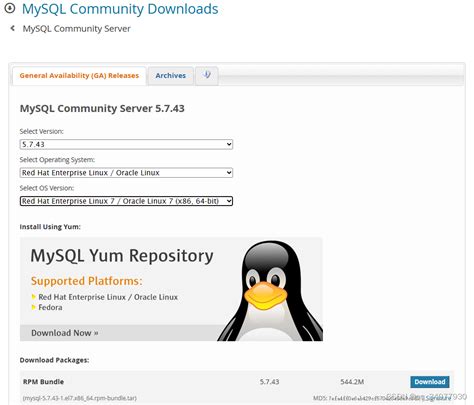
Task: Click the MySQL Community Server 5.7.43 heading
Action: click(x=102, y=109)
